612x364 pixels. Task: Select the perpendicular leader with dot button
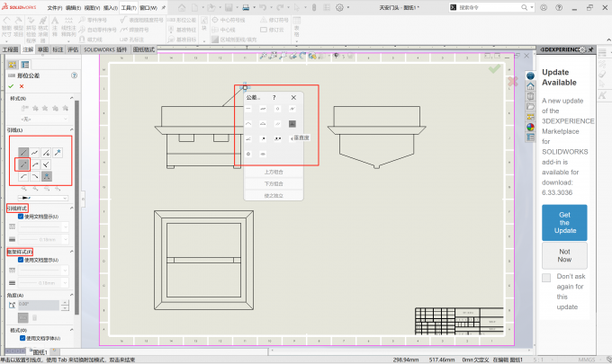46,153
